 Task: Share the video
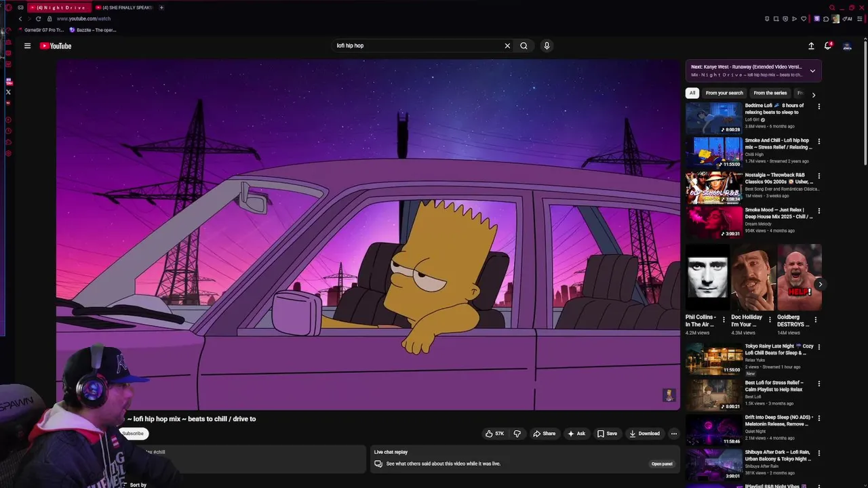click(545, 434)
